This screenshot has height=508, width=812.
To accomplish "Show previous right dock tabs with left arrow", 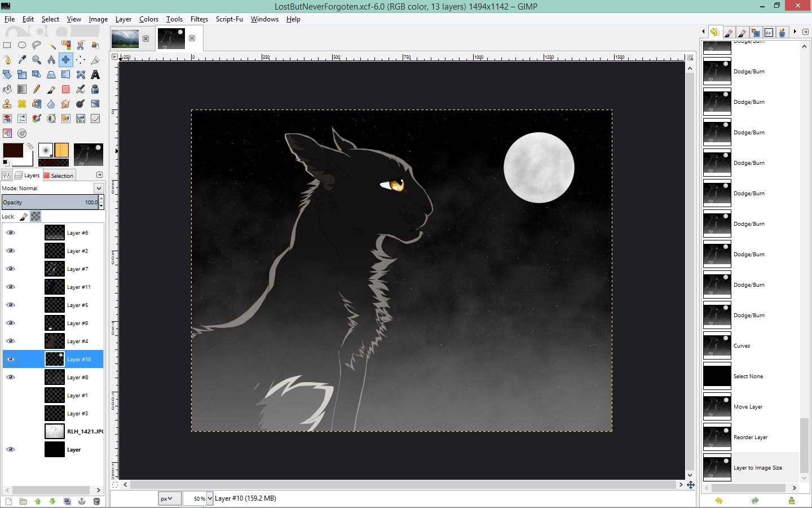I will [x=703, y=32].
